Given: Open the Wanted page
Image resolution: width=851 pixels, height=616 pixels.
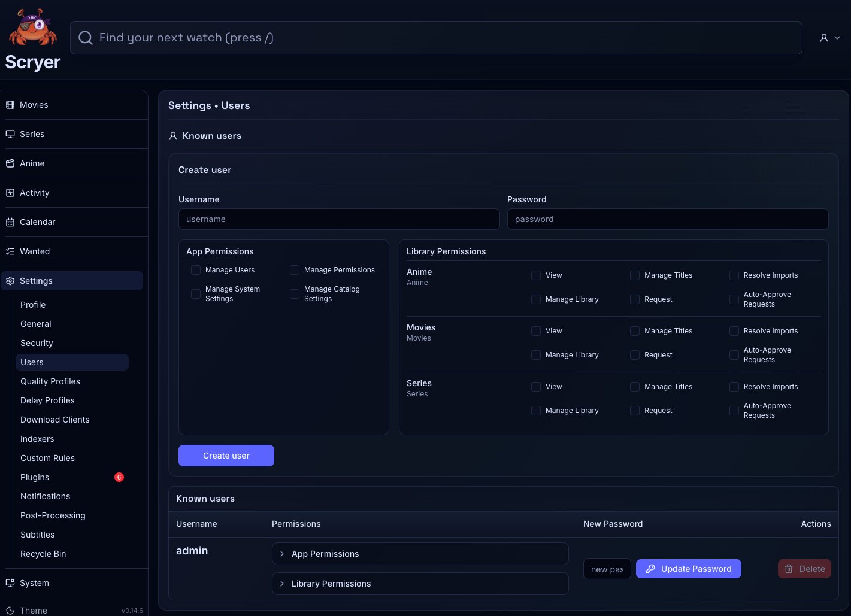Looking at the screenshot, I should pos(74,251).
